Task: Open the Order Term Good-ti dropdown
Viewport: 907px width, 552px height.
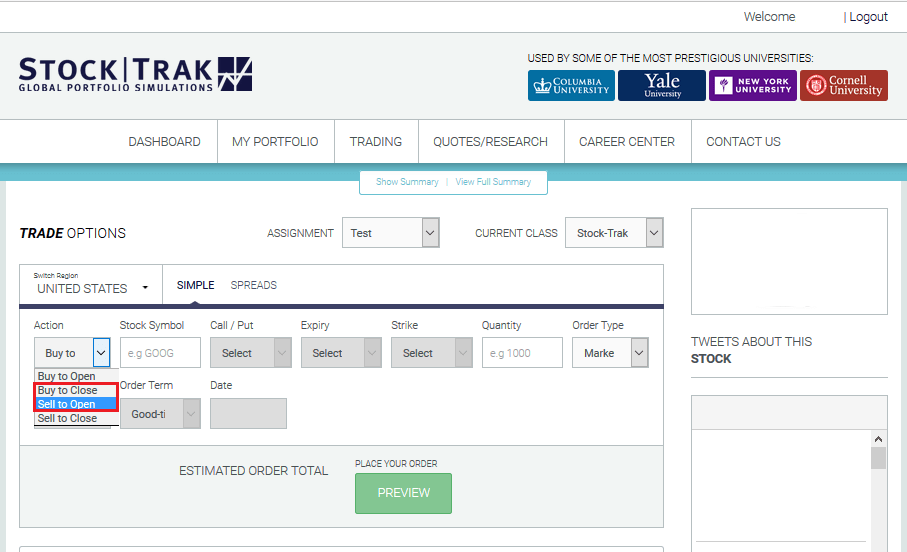Action: coord(160,413)
